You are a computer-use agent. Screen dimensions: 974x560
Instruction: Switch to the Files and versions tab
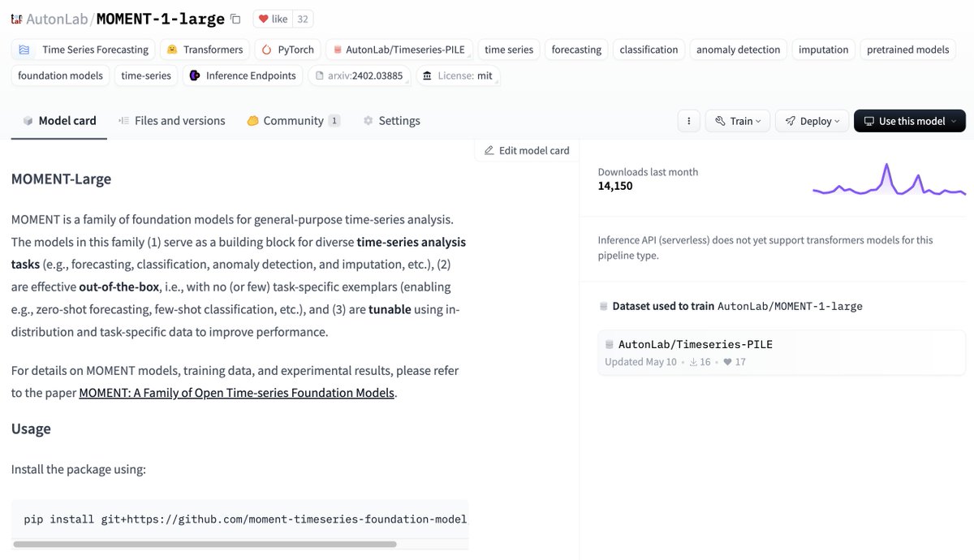click(x=171, y=121)
